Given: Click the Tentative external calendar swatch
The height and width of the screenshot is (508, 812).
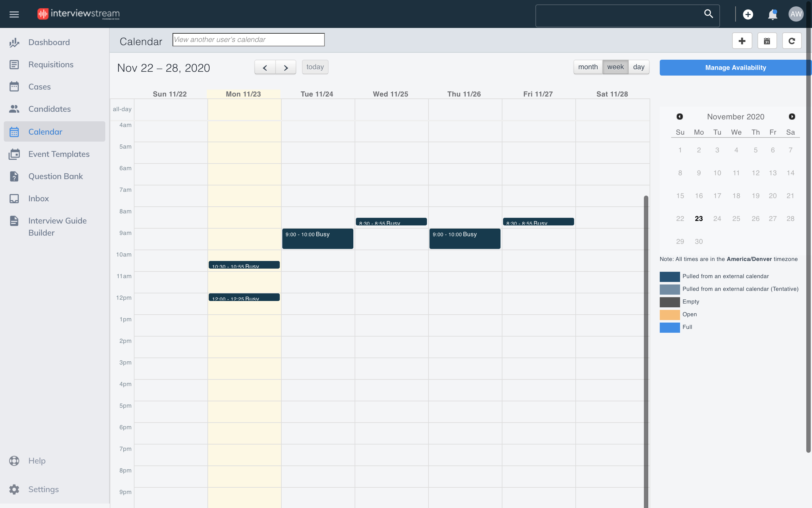Looking at the screenshot, I should (x=670, y=289).
